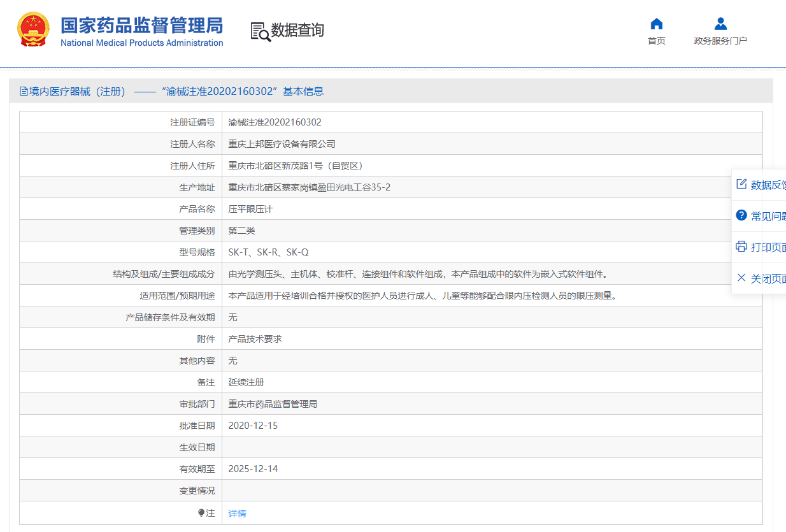786x532 pixels.
Task: Select 关闭页面 in the side menu
Action: click(768, 278)
